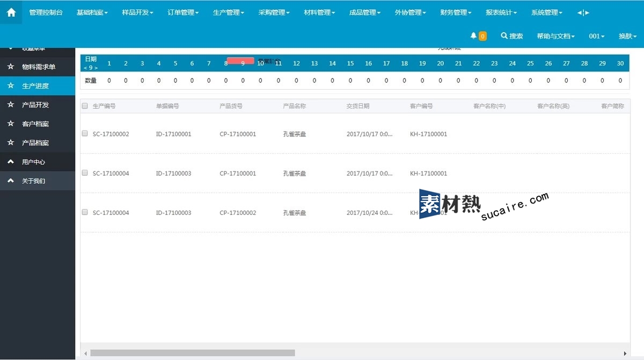Open 管理控制台 in the top menu

(46, 12)
